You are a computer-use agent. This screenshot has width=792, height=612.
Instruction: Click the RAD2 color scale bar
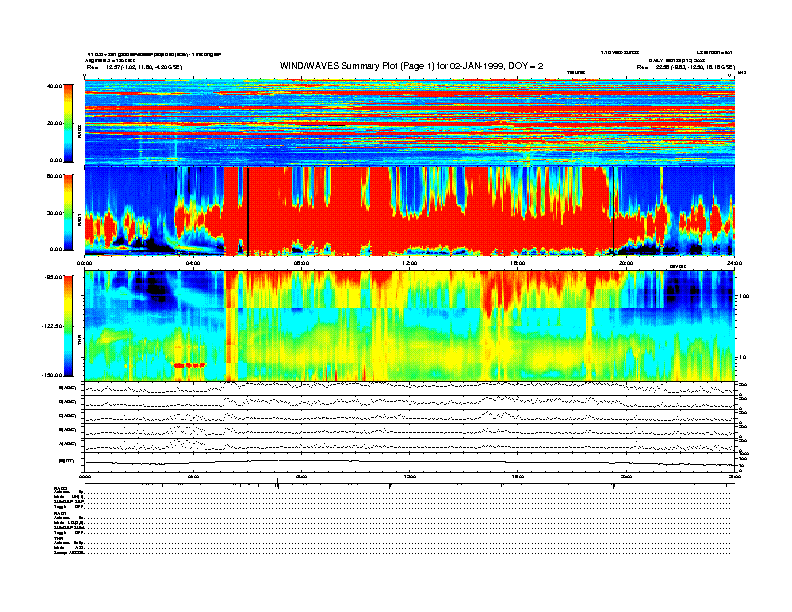(x=69, y=122)
